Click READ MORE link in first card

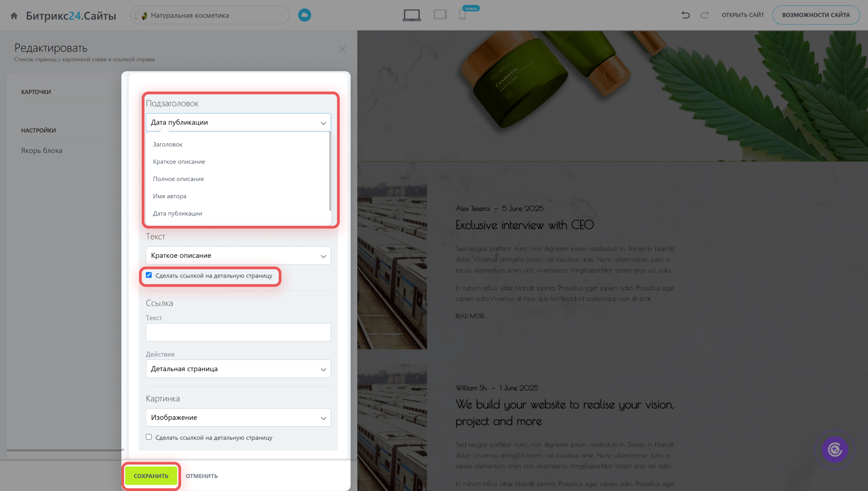472,316
